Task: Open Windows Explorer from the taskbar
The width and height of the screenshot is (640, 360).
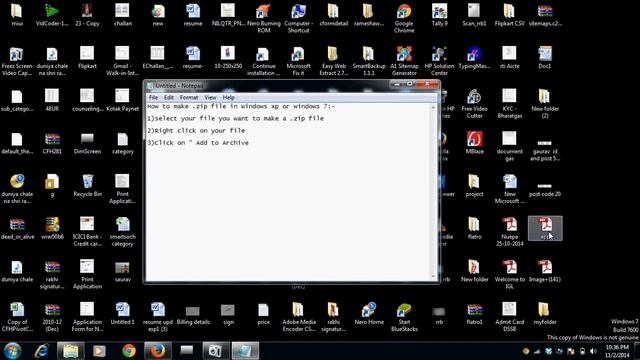Action: point(71,351)
